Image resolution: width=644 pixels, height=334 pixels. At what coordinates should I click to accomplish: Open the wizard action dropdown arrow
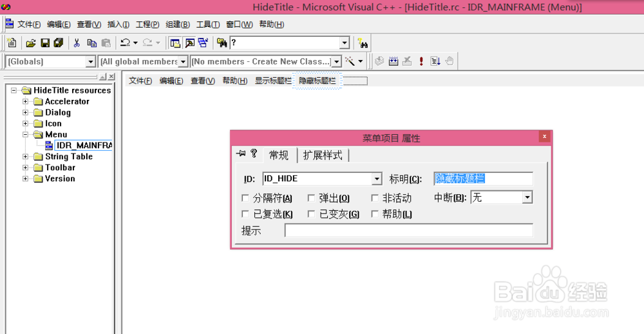[x=361, y=61]
